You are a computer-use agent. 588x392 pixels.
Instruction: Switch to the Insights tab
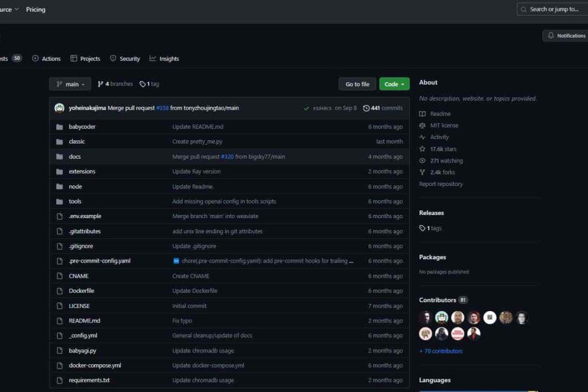tap(164, 59)
